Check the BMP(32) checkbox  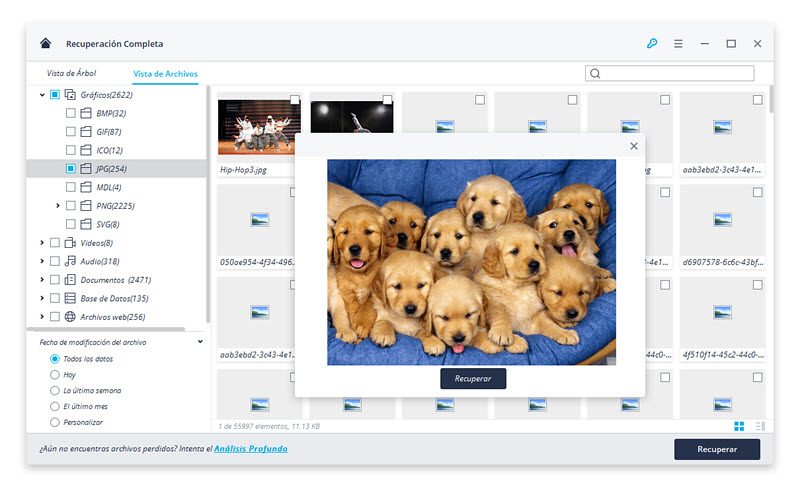tap(70, 113)
